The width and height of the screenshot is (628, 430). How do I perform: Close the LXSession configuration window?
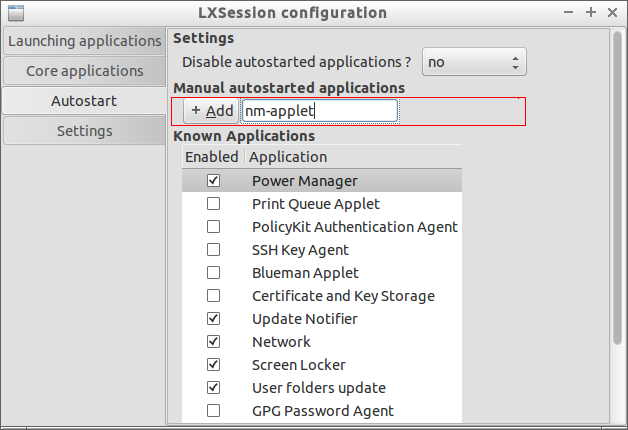click(614, 13)
